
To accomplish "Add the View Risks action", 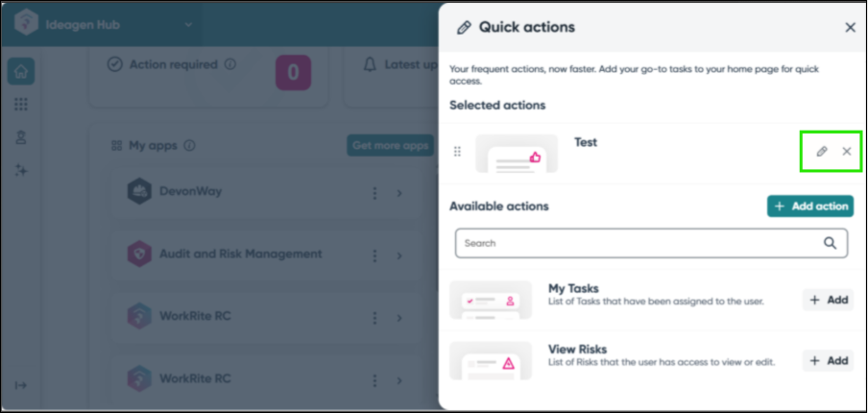I will (x=828, y=360).
